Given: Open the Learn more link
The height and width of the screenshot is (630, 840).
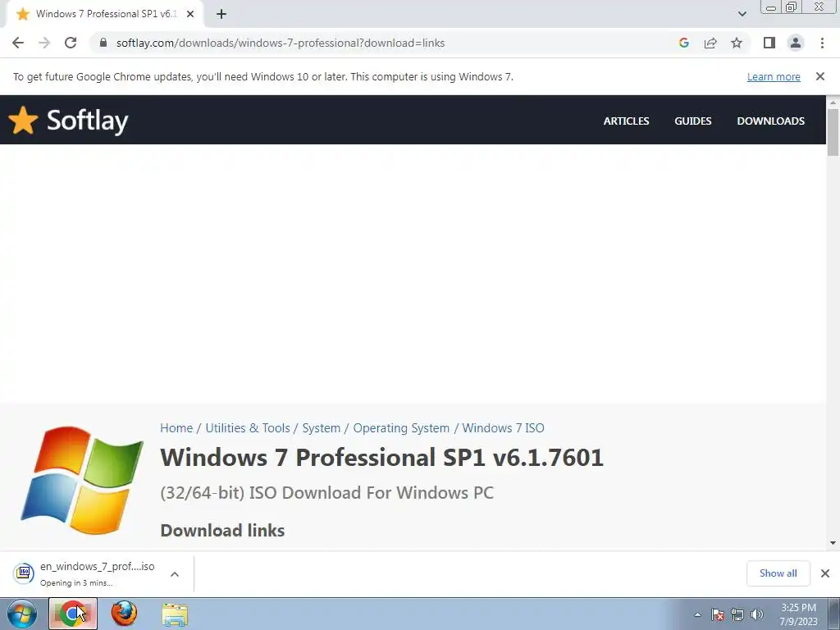Looking at the screenshot, I should 774,76.
